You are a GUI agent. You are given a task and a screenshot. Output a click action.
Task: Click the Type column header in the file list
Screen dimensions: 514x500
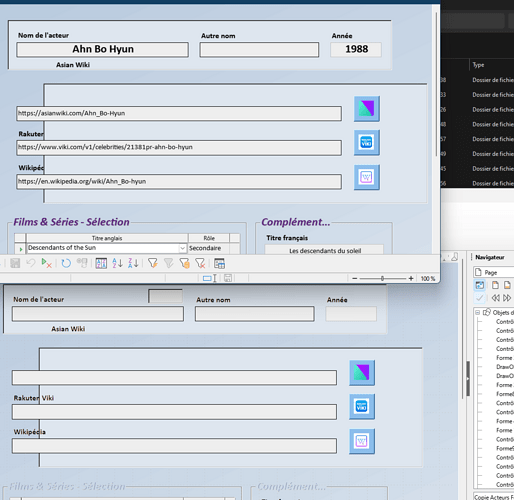[x=478, y=65]
